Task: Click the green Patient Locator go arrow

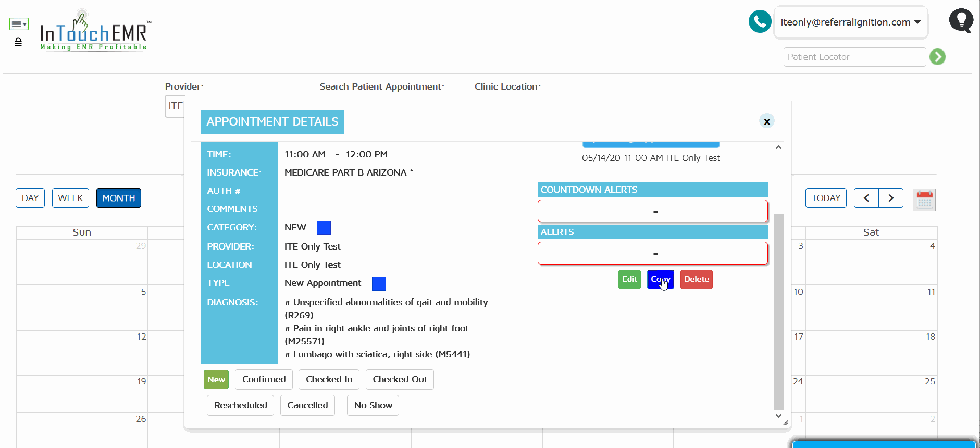Action: click(x=937, y=57)
